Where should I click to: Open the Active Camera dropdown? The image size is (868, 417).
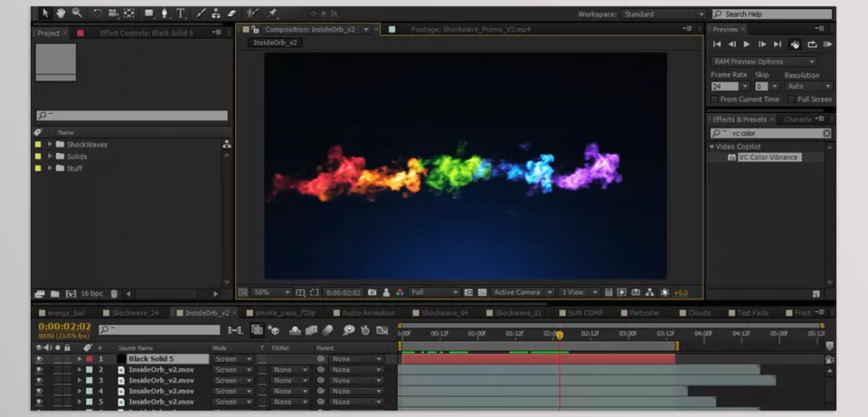[x=523, y=292]
